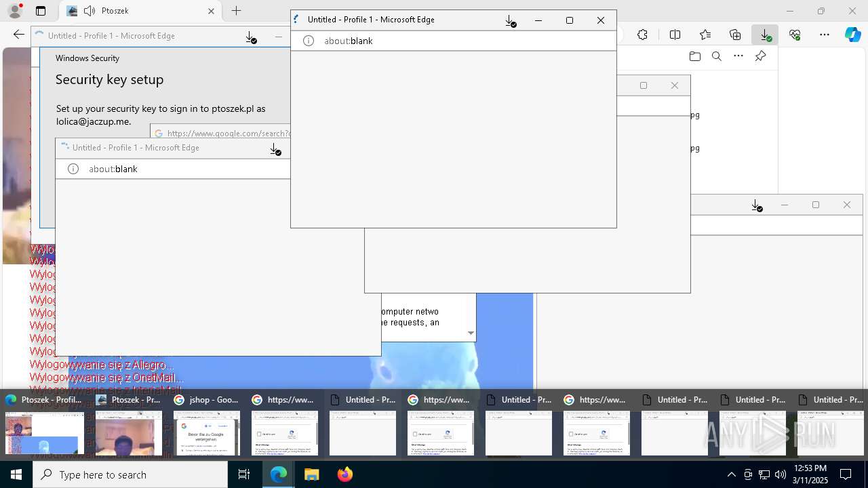Click download icon in lower-right background window
The width and height of the screenshot is (868, 488).
click(757, 205)
